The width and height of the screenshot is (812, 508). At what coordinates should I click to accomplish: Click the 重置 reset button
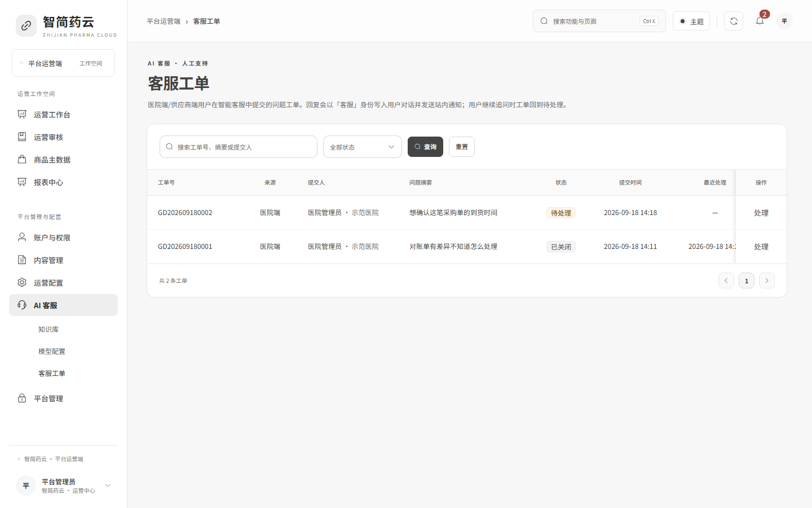coord(462,147)
